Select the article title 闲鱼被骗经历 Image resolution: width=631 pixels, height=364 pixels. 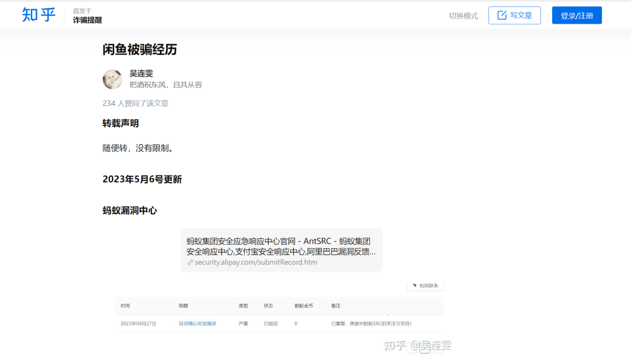point(140,50)
